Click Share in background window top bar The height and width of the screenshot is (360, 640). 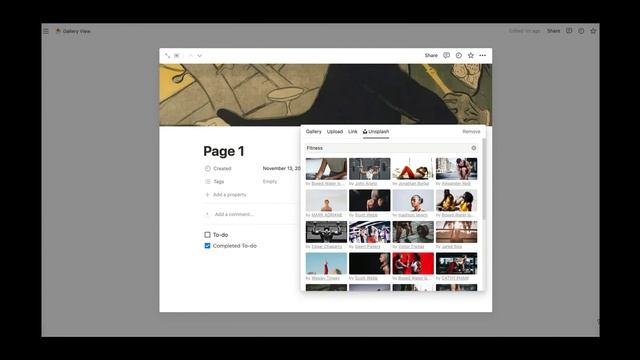[553, 31]
